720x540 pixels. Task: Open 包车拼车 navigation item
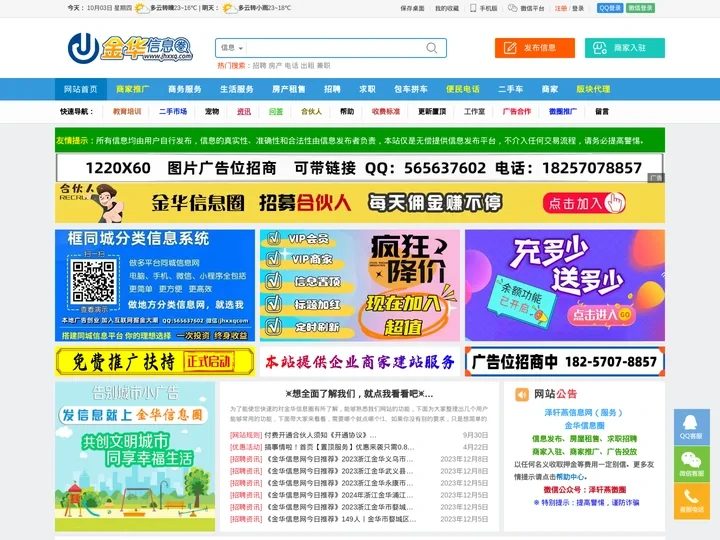point(411,89)
